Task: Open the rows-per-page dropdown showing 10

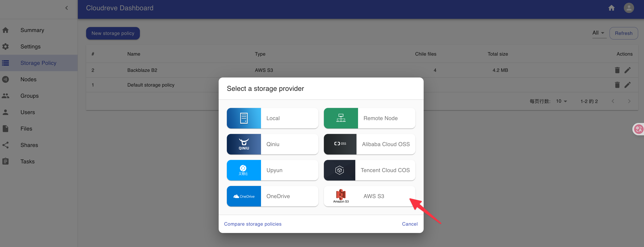Action: tap(561, 101)
